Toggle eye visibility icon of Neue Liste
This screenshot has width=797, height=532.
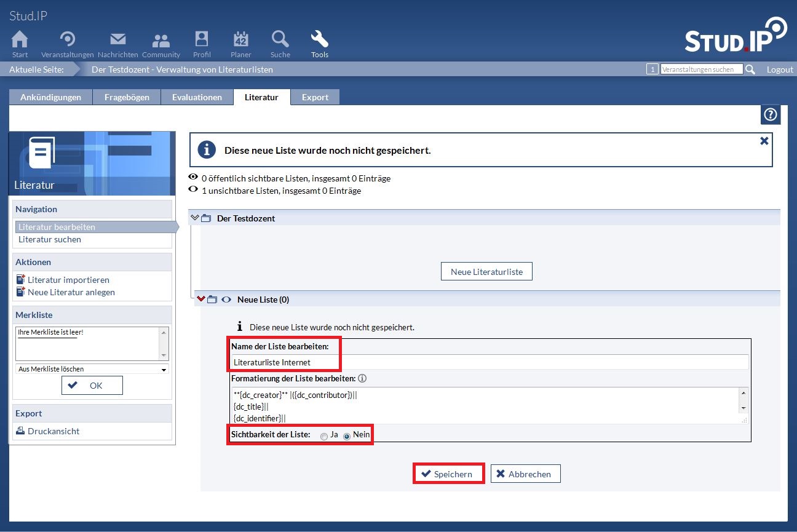pyautogui.click(x=226, y=300)
